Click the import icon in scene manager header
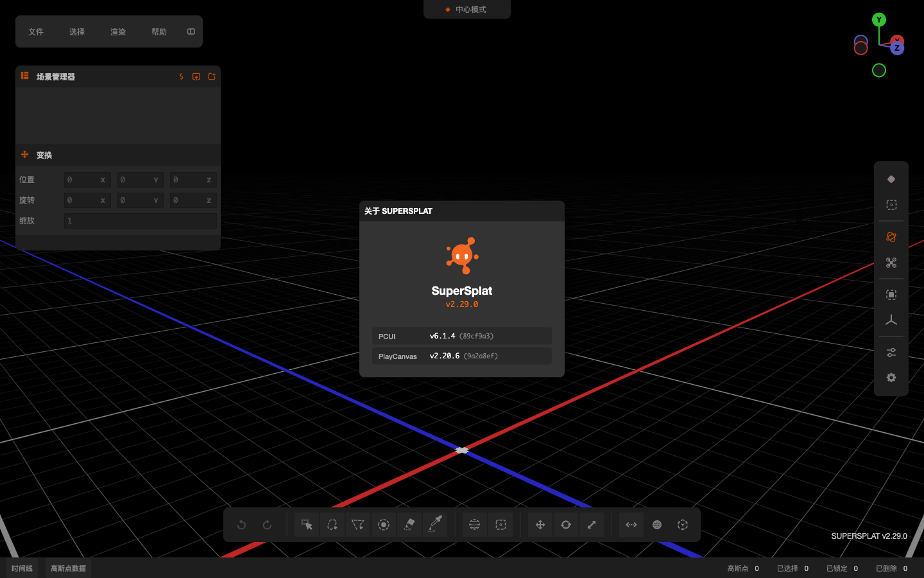 click(196, 76)
